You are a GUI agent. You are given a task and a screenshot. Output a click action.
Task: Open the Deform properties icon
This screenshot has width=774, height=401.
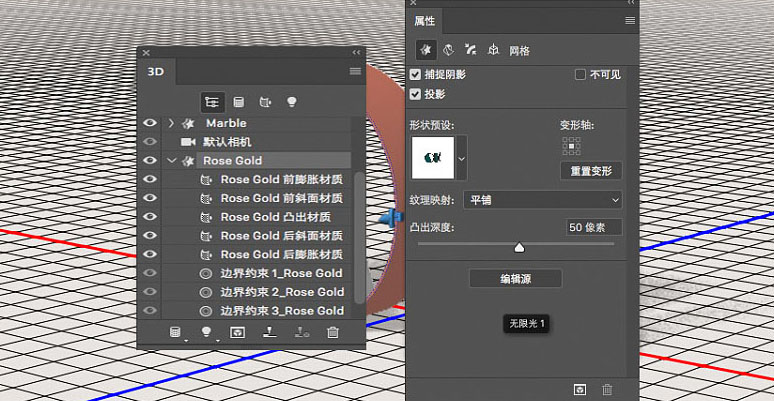pyautogui.click(x=448, y=49)
